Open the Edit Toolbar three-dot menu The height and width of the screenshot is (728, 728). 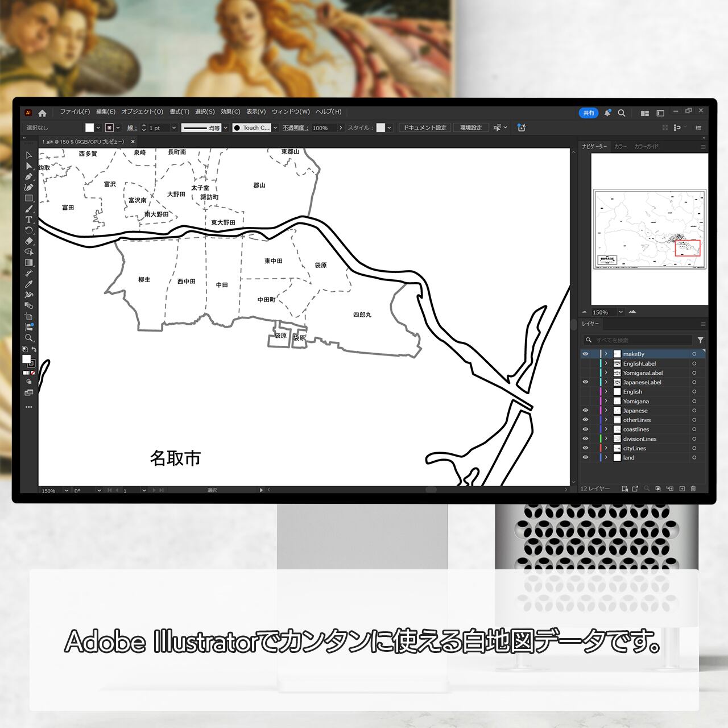tap(29, 407)
